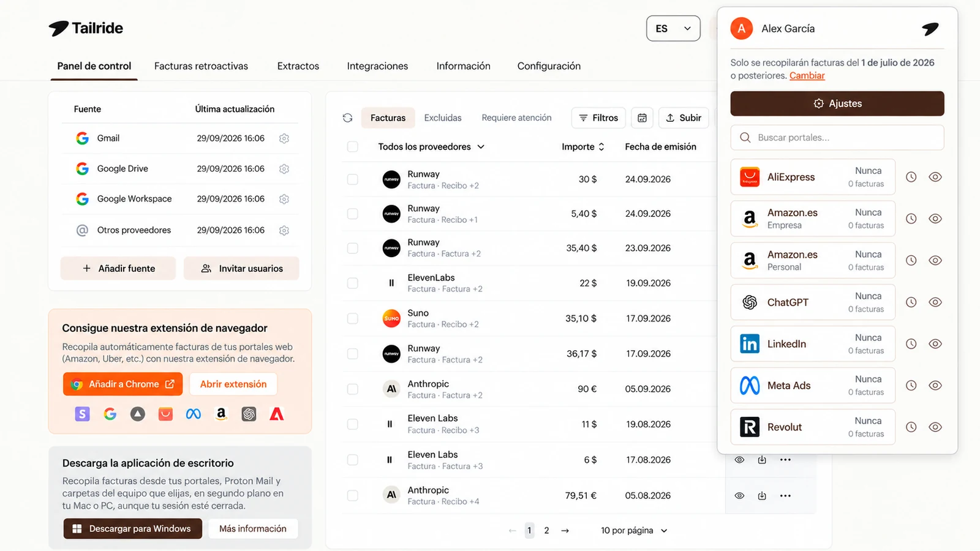Check the ElevenLabs 22 $ invoice
This screenshot has height=551, width=980.
coord(353,283)
